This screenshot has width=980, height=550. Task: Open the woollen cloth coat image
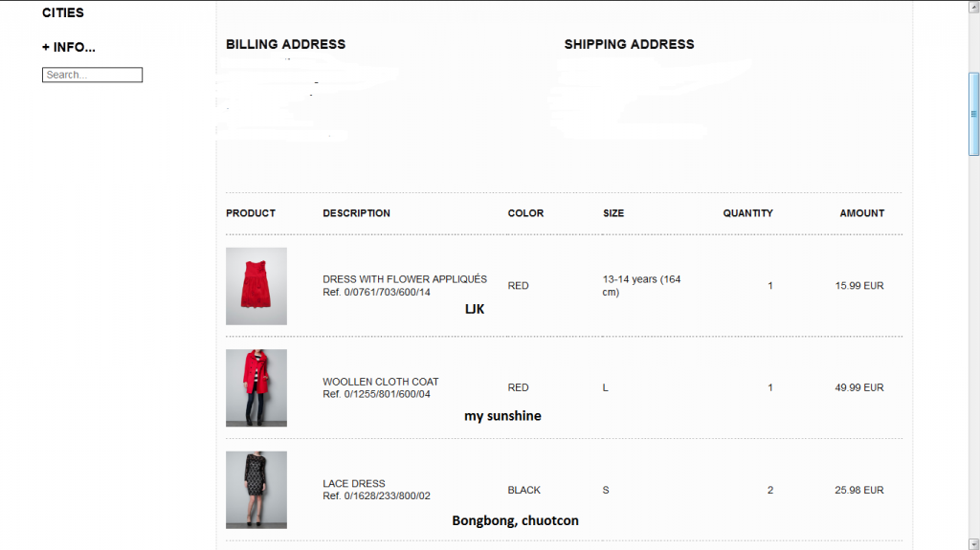(256, 387)
